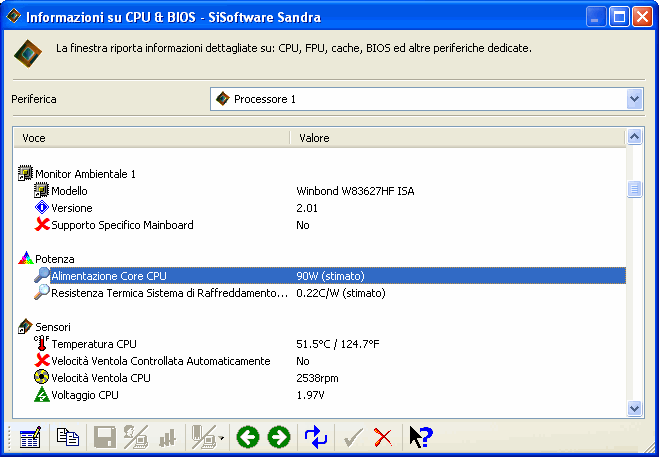Click magnifier icon beside Alimentazione Core CPU

42,275
